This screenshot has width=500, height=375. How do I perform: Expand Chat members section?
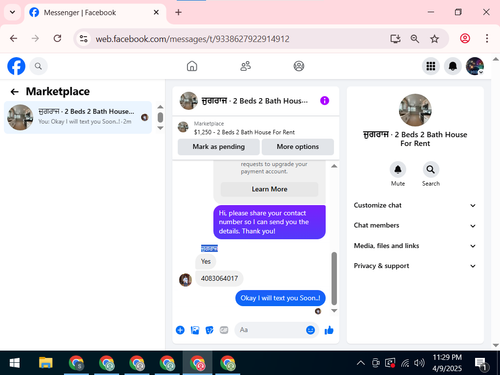click(415, 226)
